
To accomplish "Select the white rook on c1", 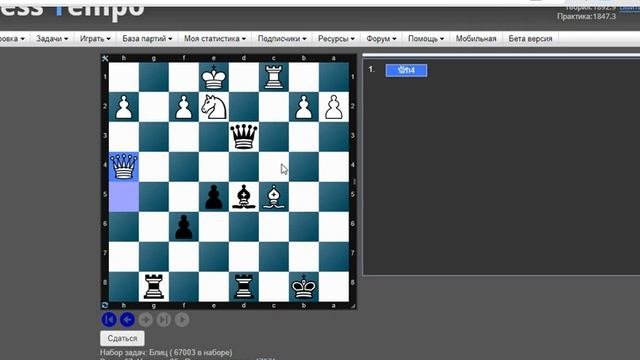I will 273,77.
